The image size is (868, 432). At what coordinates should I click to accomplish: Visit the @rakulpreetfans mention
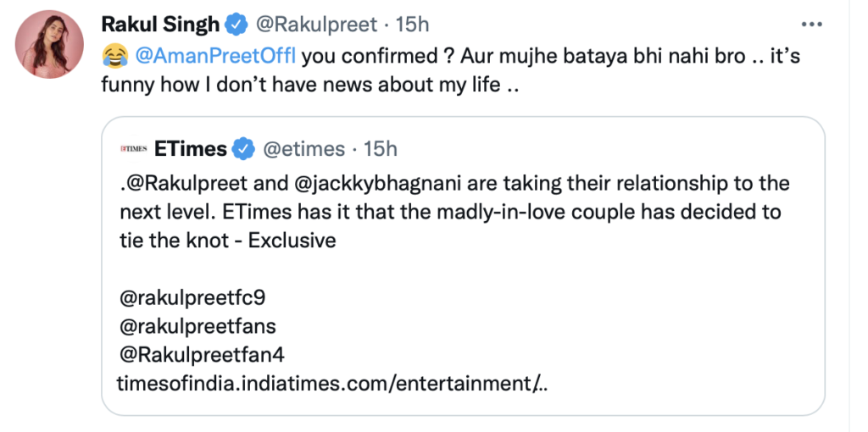[x=198, y=325]
